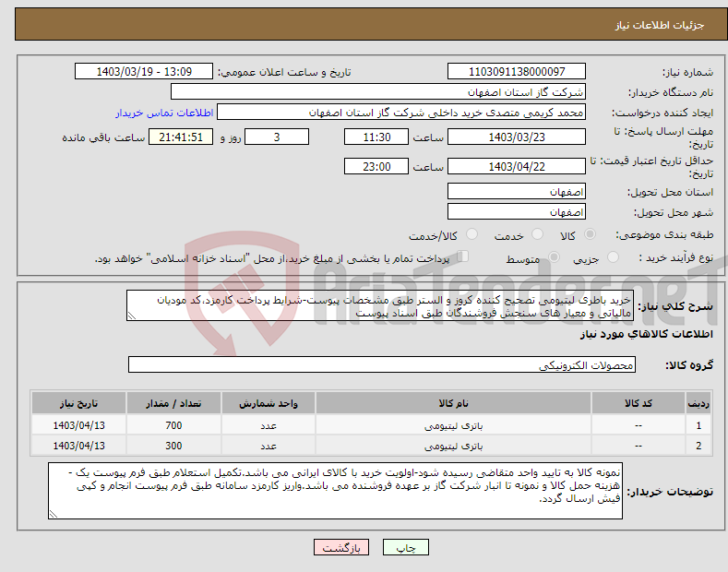
Task: Select the جزیی purchase type radio
Action: [x=613, y=256]
